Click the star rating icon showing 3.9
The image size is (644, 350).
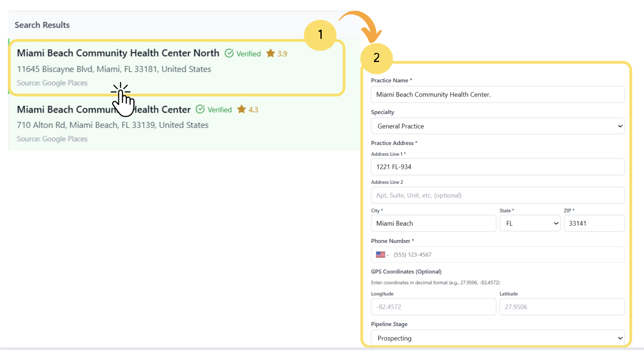(270, 53)
